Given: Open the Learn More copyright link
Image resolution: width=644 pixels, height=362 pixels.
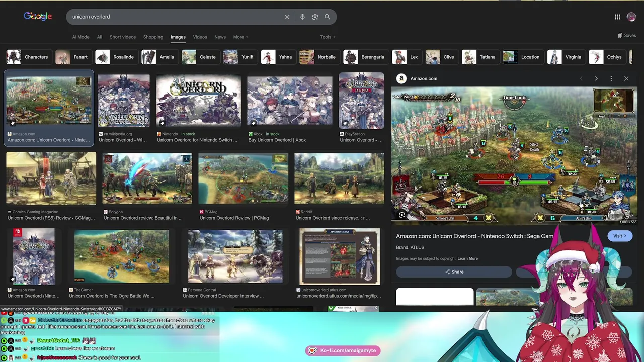Looking at the screenshot, I should click(x=467, y=258).
